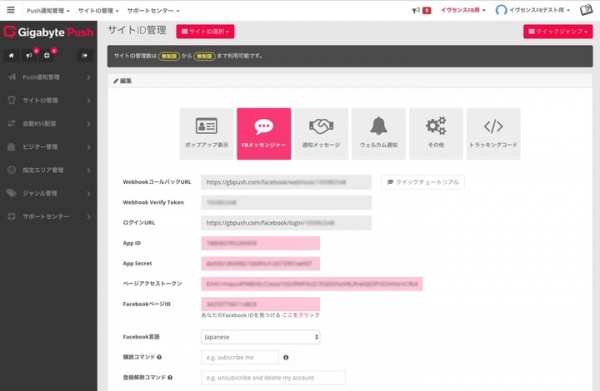Open the トラッキングコード tab

[494, 134]
